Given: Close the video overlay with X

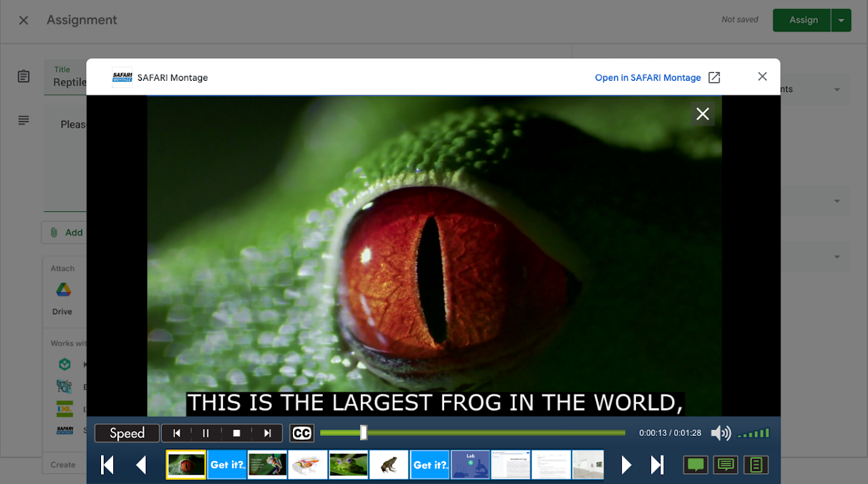Looking at the screenshot, I should pyautogui.click(x=703, y=114).
